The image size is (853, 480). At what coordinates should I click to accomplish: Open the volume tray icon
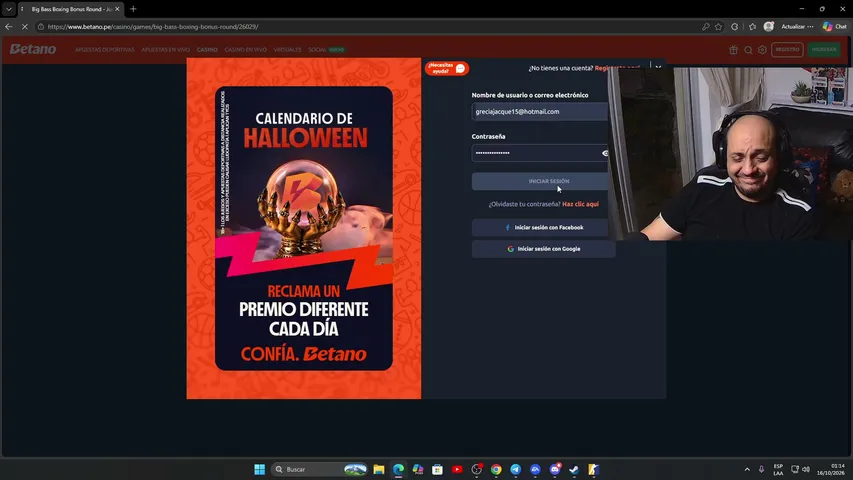click(806, 469)
